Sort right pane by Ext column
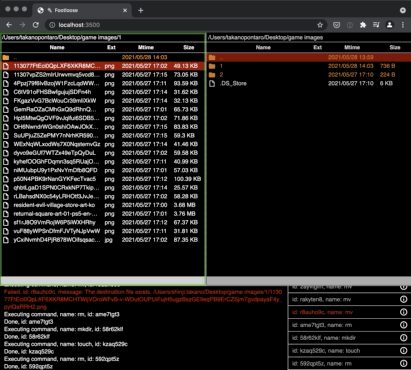 pyautogui.click(x=318, y=47)
